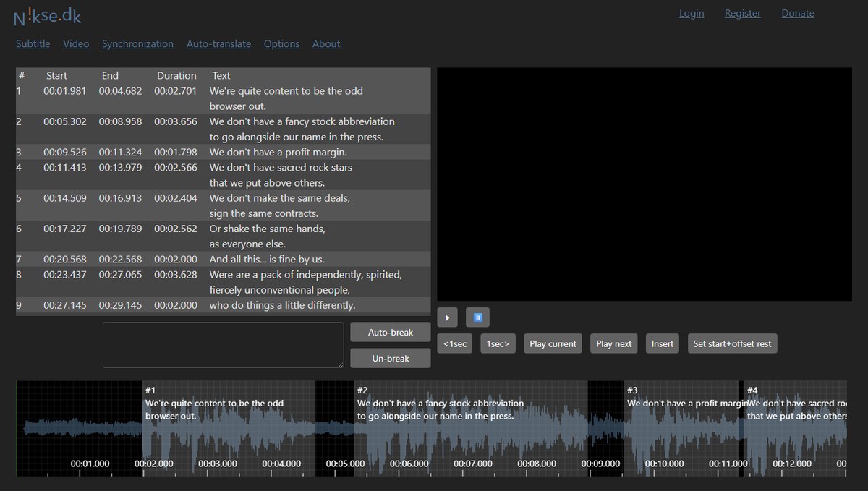Click the Un-break button

coord(391,358)
